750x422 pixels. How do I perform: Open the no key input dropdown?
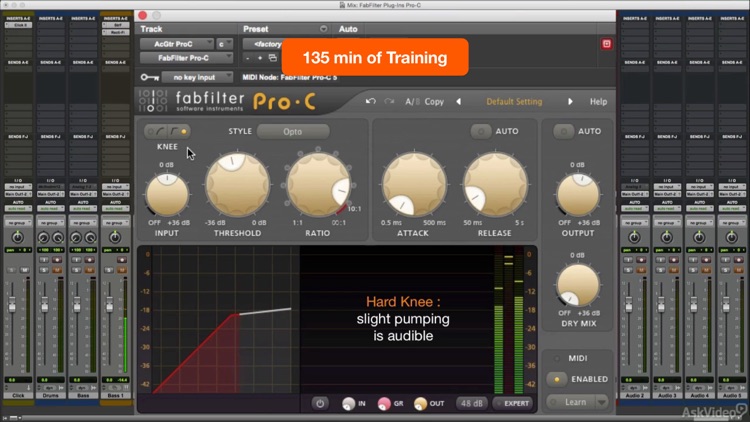point(197,77)
